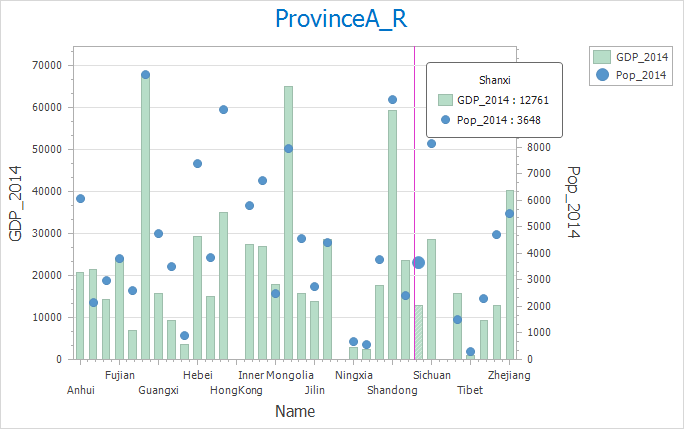Click the tallest green GDP bar
The image size is (684, 429).
(145, 215)
